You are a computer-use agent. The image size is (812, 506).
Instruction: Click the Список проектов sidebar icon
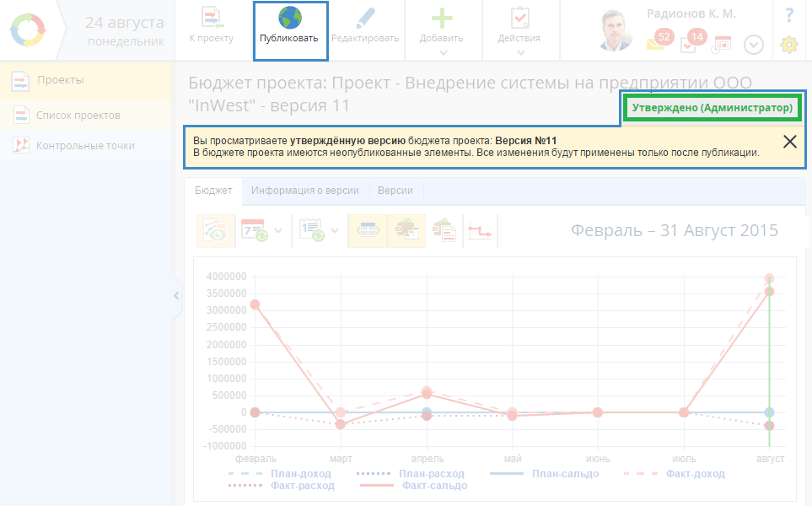[x=21, y=115]
